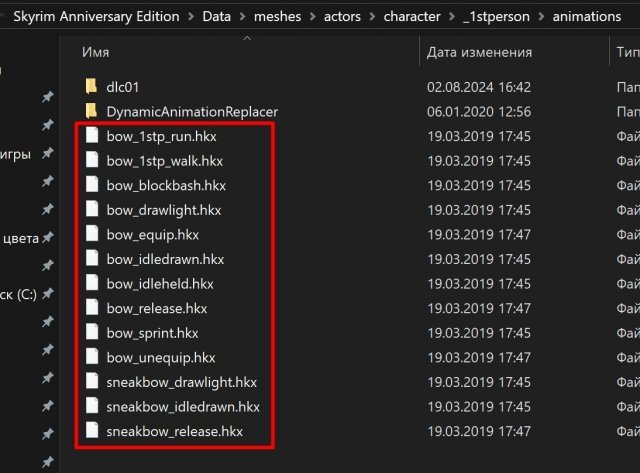Screen dimensions: 640x473
Task: Sort by Имя column header
Action: tap(96, 52)
